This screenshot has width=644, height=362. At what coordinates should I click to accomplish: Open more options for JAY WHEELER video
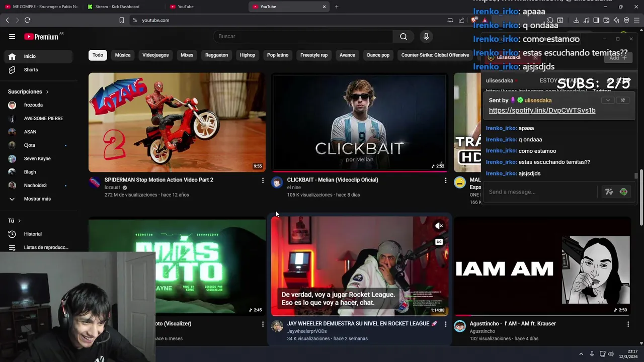pos(445,324)
